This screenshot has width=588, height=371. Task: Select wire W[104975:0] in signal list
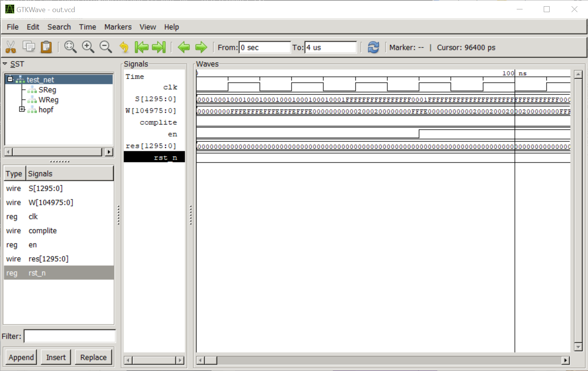59,202
